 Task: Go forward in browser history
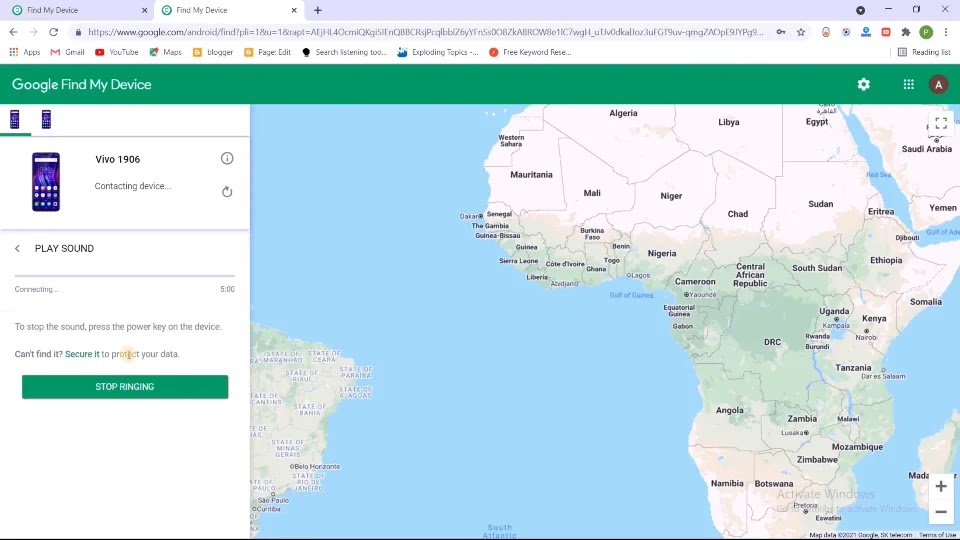coord(34,32)
